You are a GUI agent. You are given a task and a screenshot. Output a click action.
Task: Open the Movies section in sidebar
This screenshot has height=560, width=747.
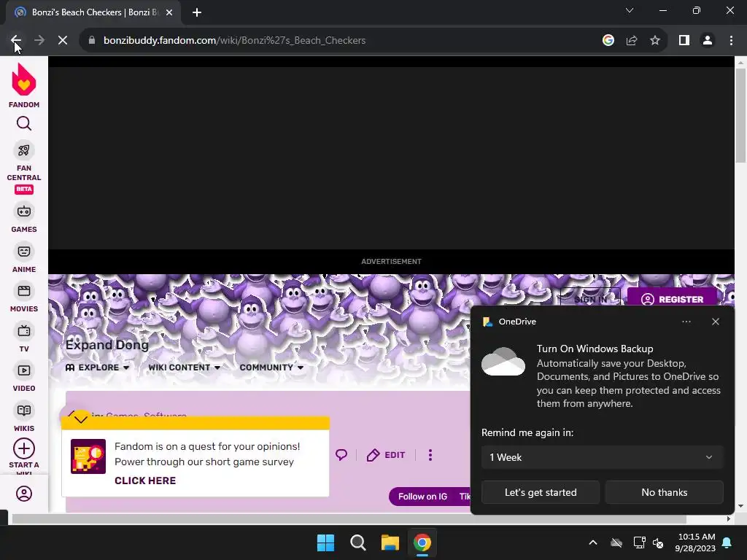click(x=24, y=298)
